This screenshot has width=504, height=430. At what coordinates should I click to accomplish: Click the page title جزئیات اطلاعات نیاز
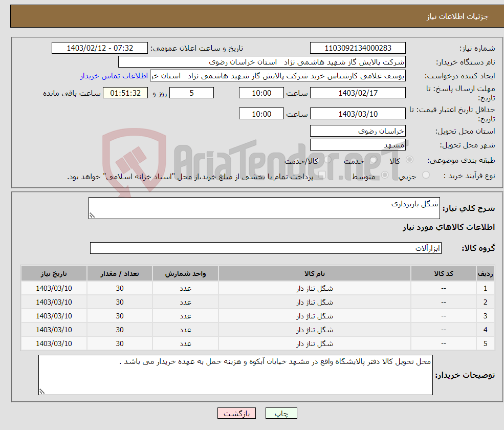tap(457, 16)
